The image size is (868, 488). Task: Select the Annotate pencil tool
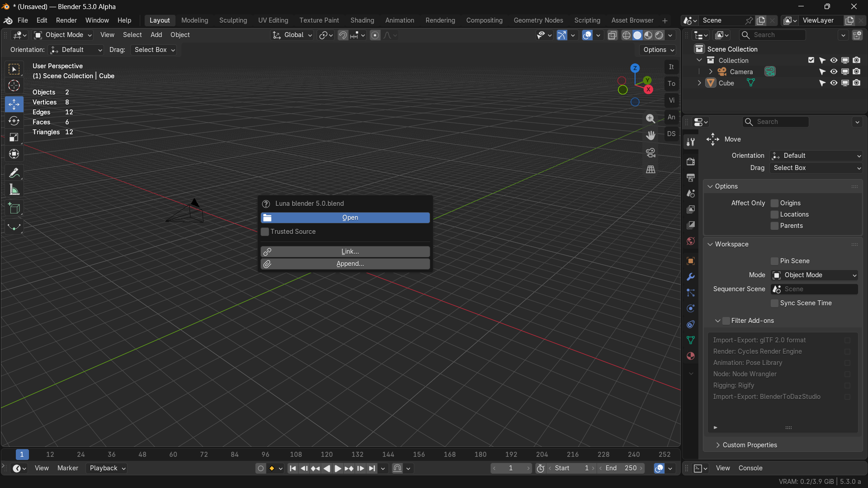[x=14, y=173]
